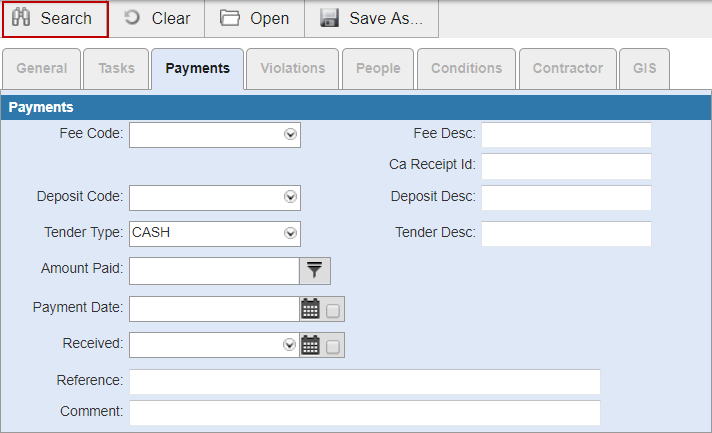The height and width of the screenshot is (433, 712).
Task: Focus the Comment input field
Action: click(x=365, y=412)
